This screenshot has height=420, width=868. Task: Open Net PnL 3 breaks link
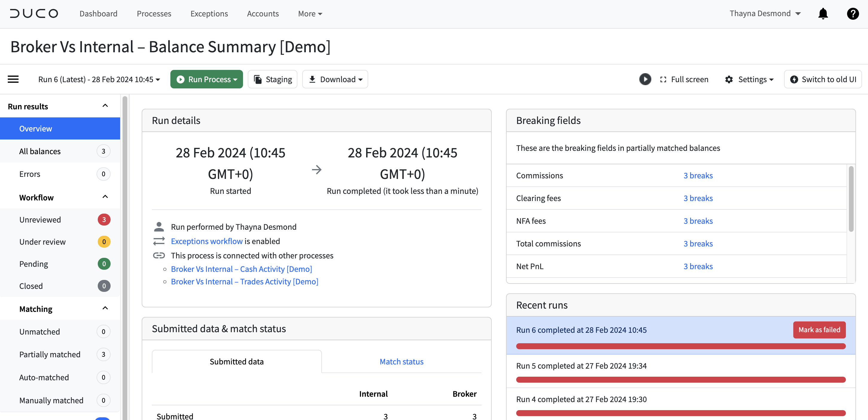698,266
